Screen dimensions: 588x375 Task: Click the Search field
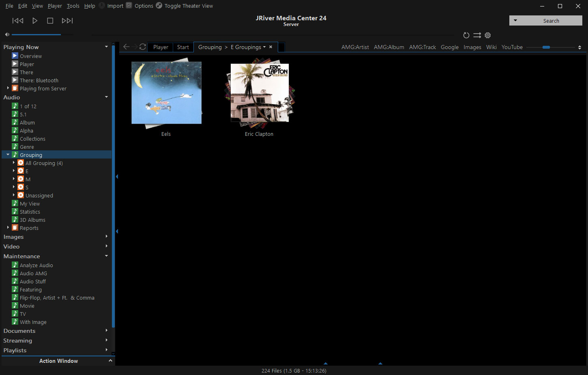[x=551, y=21]
